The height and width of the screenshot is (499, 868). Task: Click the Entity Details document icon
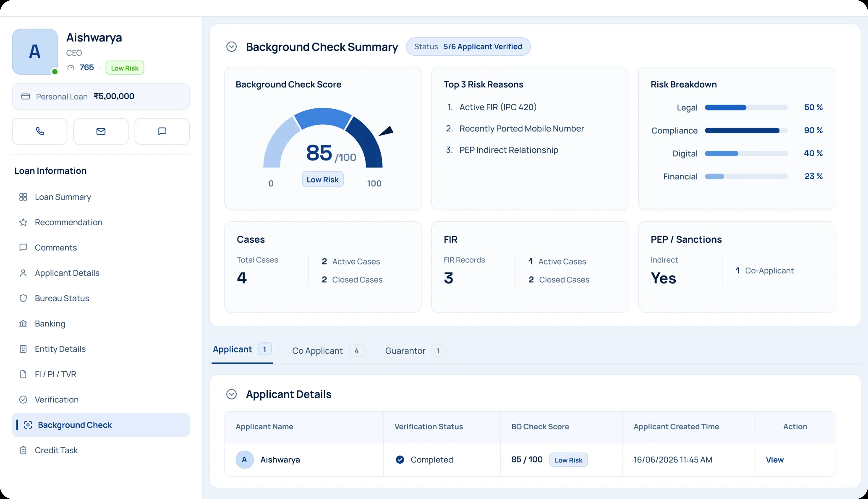coord(23,349)
